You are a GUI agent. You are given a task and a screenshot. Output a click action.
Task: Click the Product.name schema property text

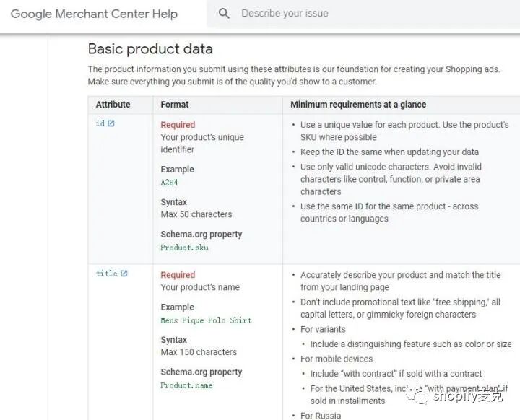186,385
